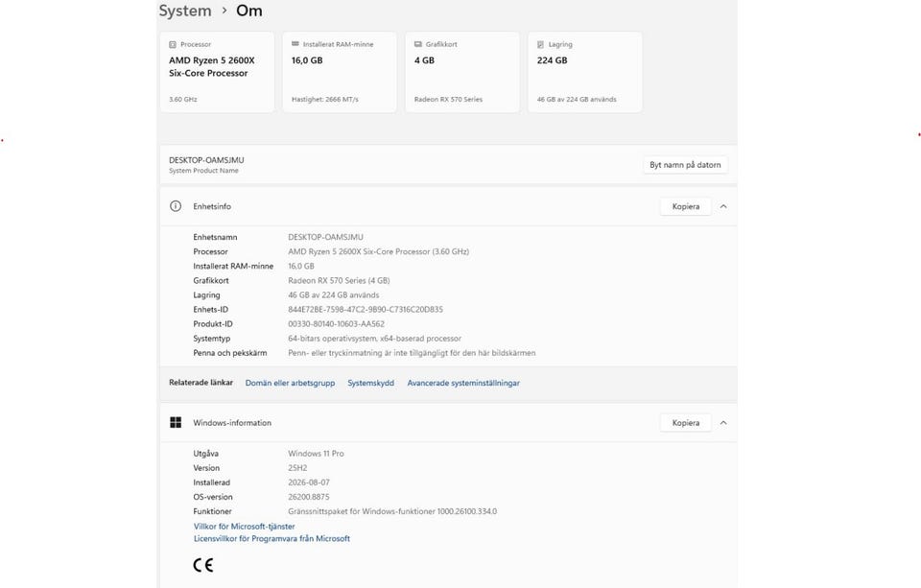Click the Enhetsnamn value DESKTOP-OAMSJMU

[x=325, y=237]
